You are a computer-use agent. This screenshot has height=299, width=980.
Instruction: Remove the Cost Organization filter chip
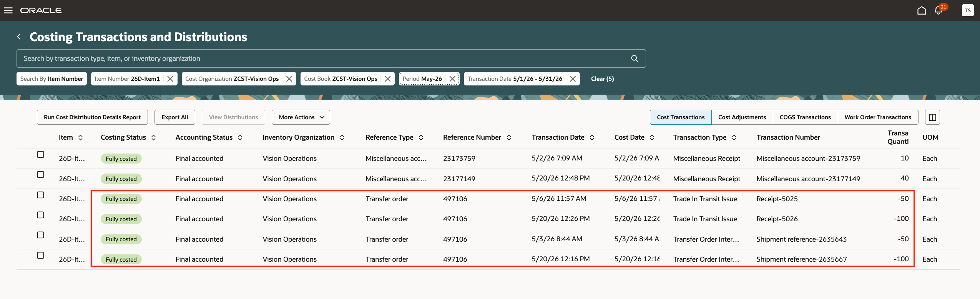coord(289,79)
